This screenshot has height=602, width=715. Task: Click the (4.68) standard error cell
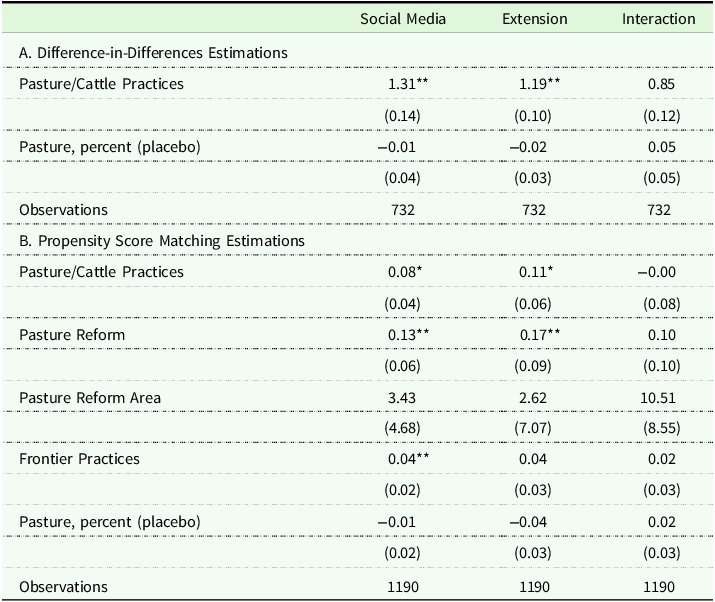coord(403,429)
